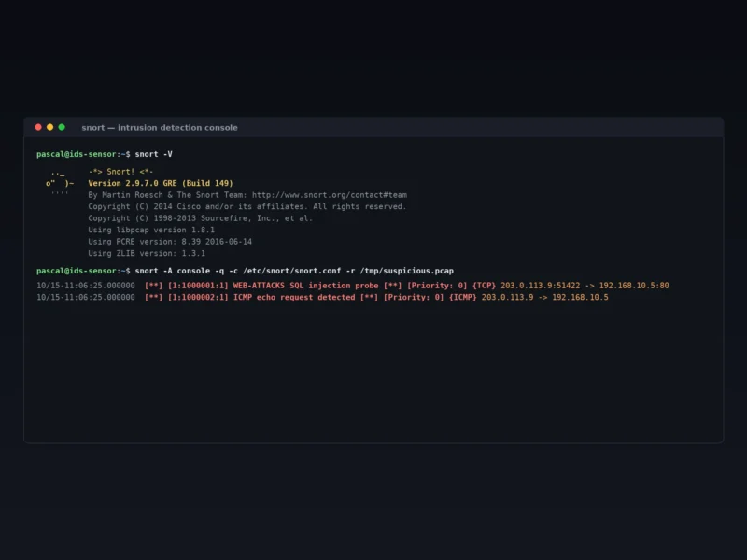
Task: Select 'Using PCRE version: 8.39 2016-06-14'
Action: pos(170,242)
